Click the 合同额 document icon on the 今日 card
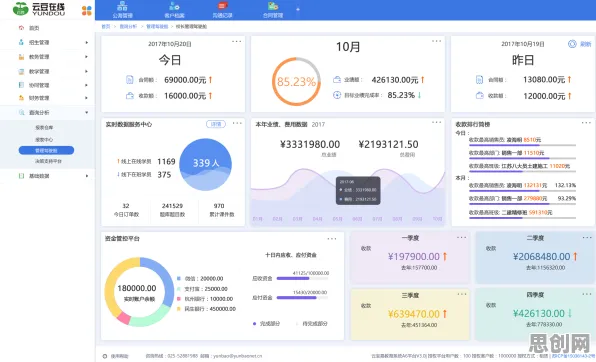Viewport: 596px width, 362px height. point(130,79)
